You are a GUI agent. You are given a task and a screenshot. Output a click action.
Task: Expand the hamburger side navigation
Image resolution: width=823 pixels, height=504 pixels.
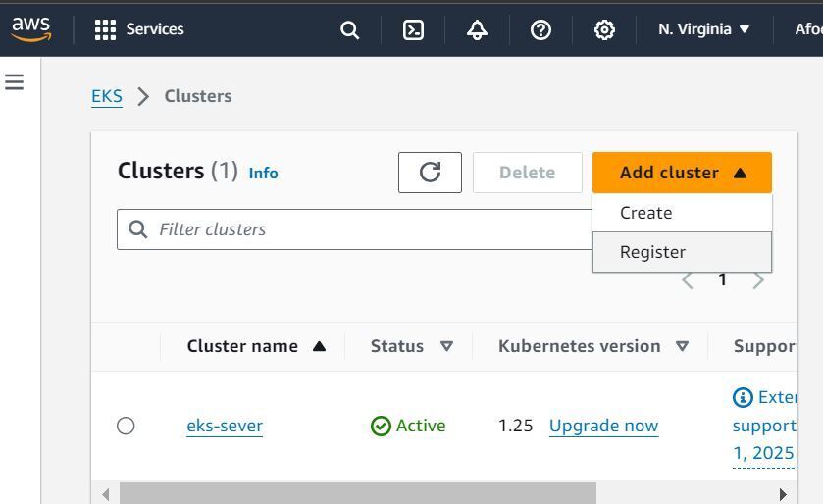point(15,81)
